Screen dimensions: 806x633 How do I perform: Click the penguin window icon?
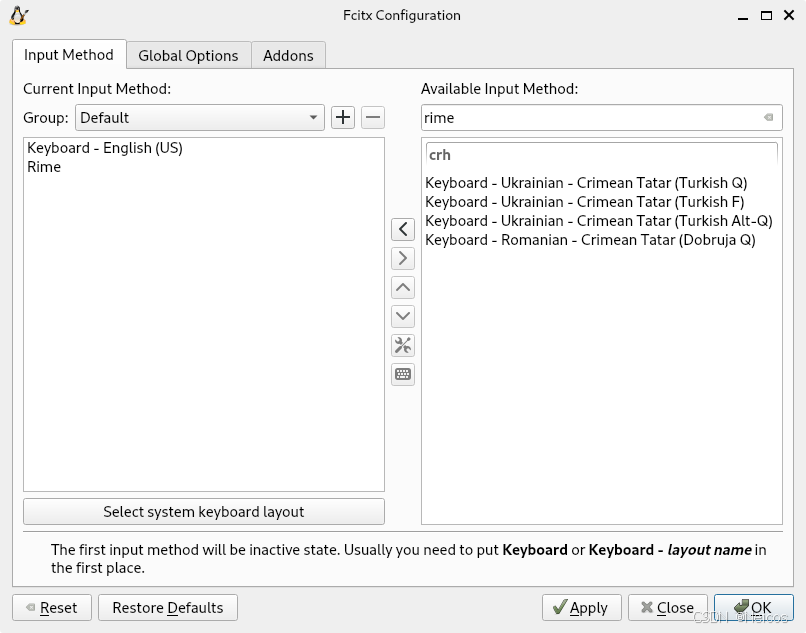click(x=19, y=16)
